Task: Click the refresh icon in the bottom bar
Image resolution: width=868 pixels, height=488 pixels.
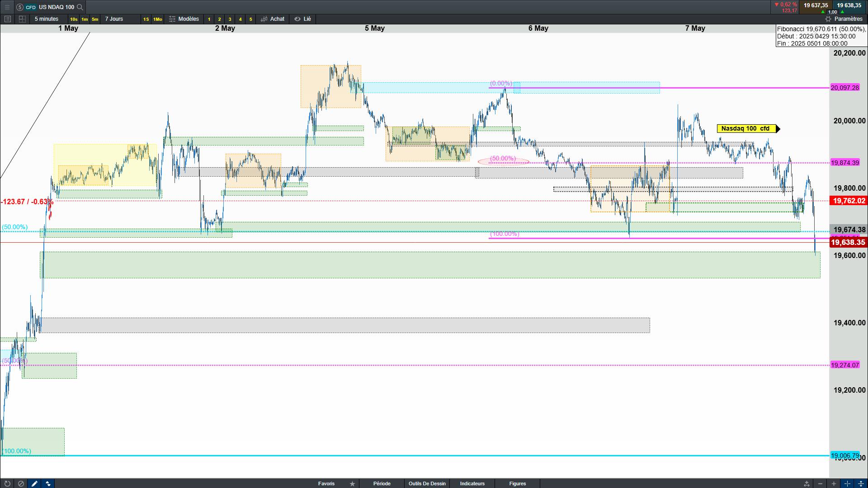Action: click(x=7, y=483)
